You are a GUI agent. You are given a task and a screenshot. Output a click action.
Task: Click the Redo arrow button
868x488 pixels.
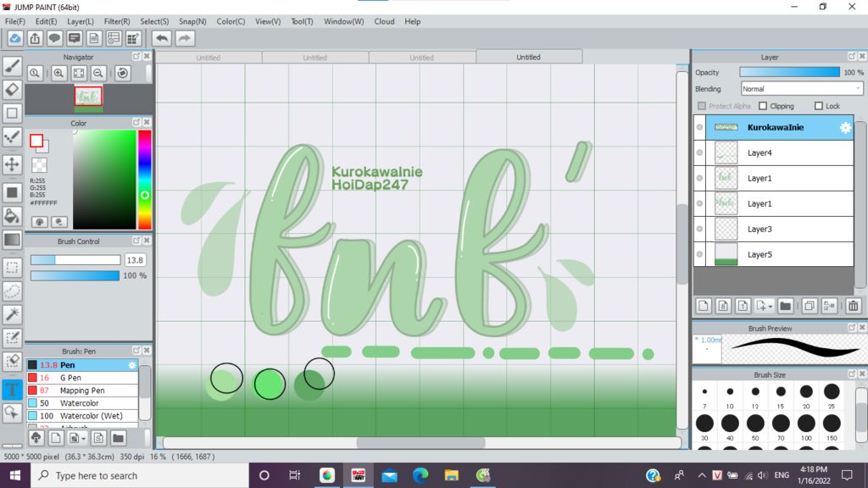pos(185,38)
